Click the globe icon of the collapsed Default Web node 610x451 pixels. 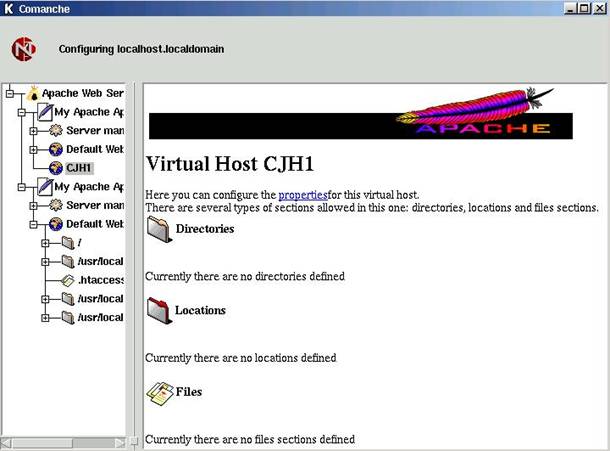coord(56,149)
